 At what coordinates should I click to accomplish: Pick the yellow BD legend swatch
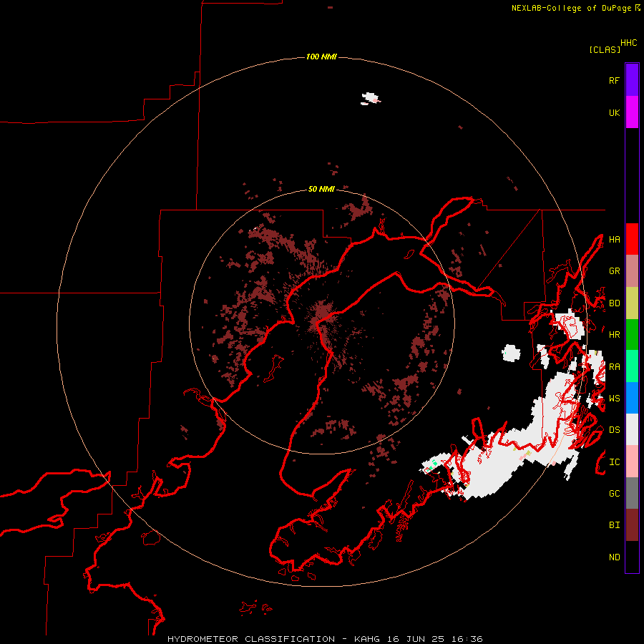click(x=632, y=303)
